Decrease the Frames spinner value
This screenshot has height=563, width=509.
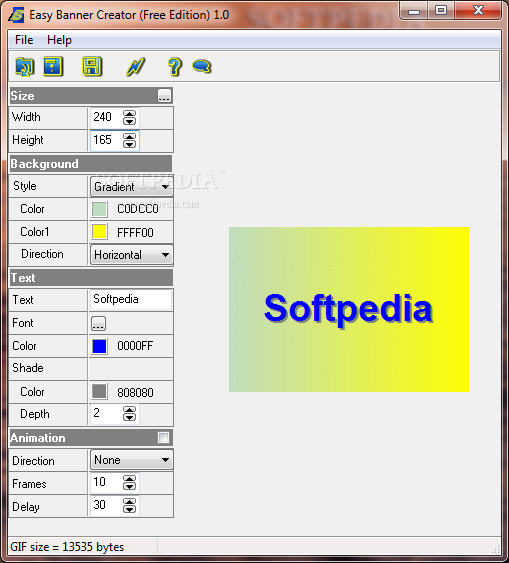click(129, 486)
